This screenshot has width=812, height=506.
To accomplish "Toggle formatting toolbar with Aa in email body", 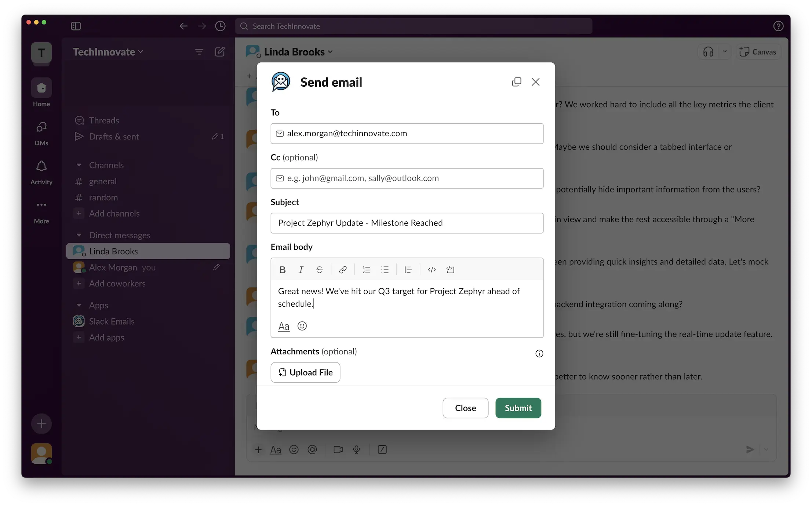I will point(284,326).
